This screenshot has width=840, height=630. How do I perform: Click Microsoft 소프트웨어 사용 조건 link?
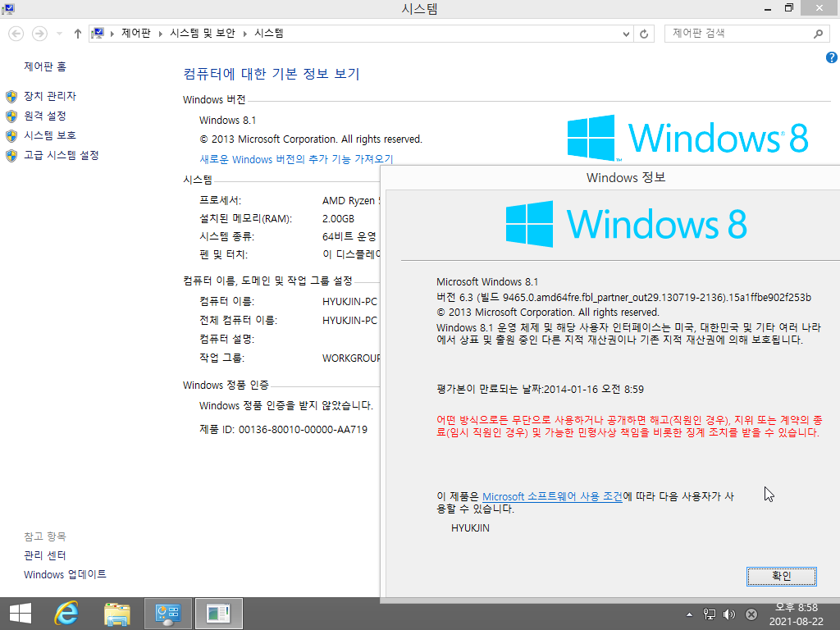pyautogui.click(x=552, y=496)
